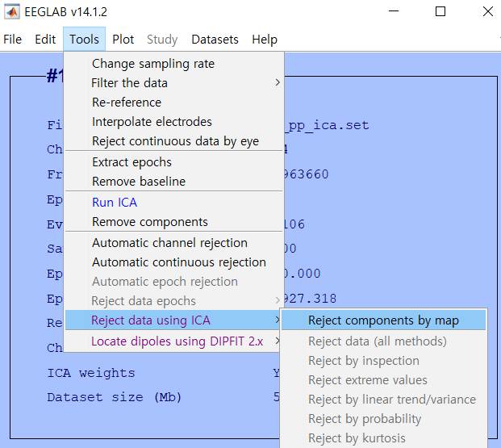
Task: Open the Datasets menu
Action: coord(215,40)
